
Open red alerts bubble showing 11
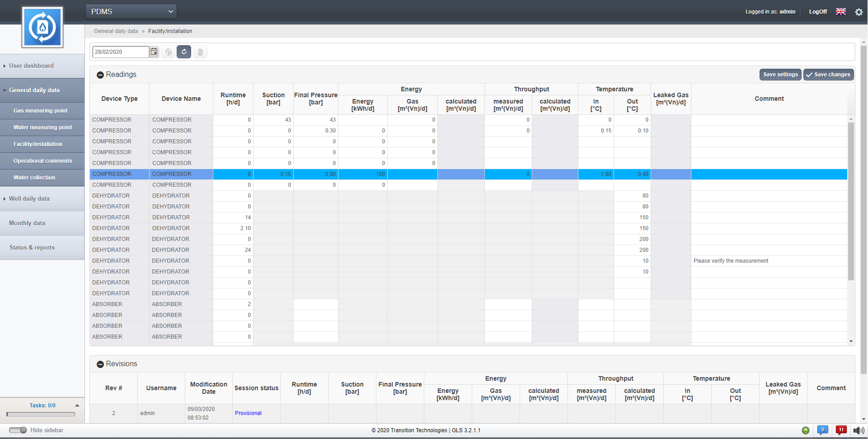coord(841,430)
